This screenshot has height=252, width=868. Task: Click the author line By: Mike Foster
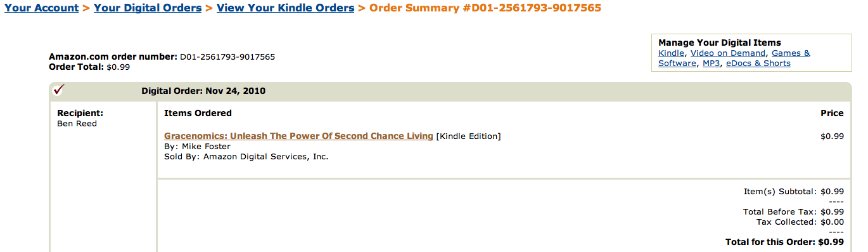197,147
